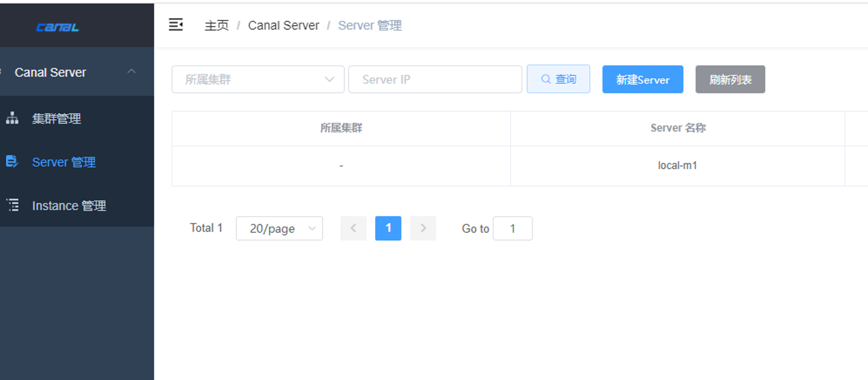The height and width of the screenshot is (380, 868).
Task: Select page 1 in pagination
Action: pos(388,228)
